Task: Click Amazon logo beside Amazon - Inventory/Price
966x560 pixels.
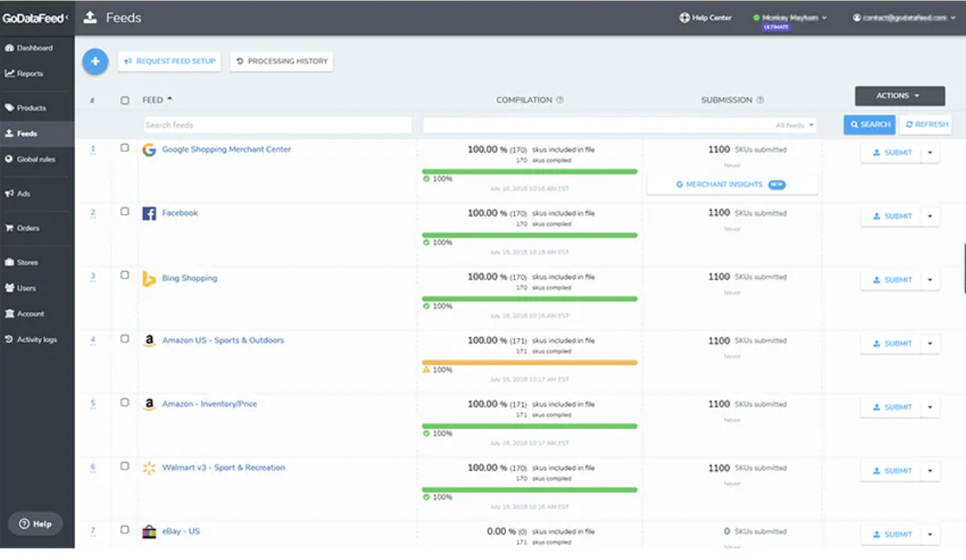Action: [149, 404]
